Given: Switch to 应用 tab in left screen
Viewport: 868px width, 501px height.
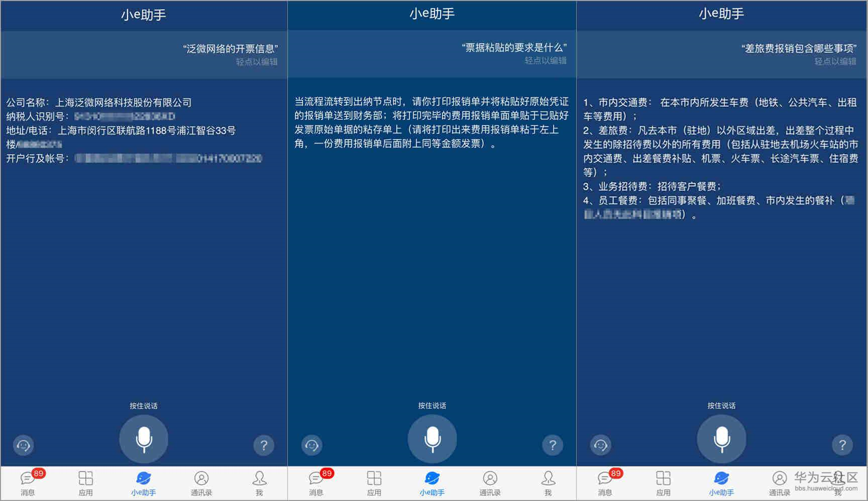Looking at the screenshot, I should pos(86,483).
